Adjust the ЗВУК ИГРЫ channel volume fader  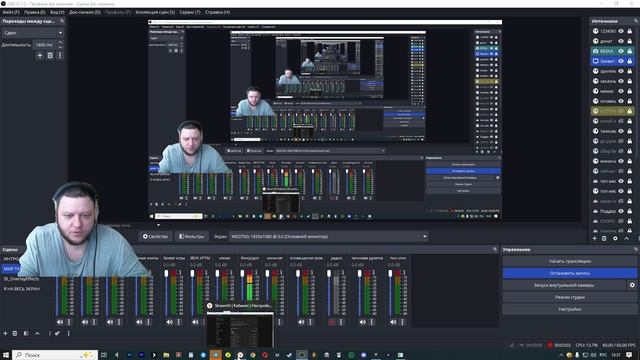pos(192,273)
